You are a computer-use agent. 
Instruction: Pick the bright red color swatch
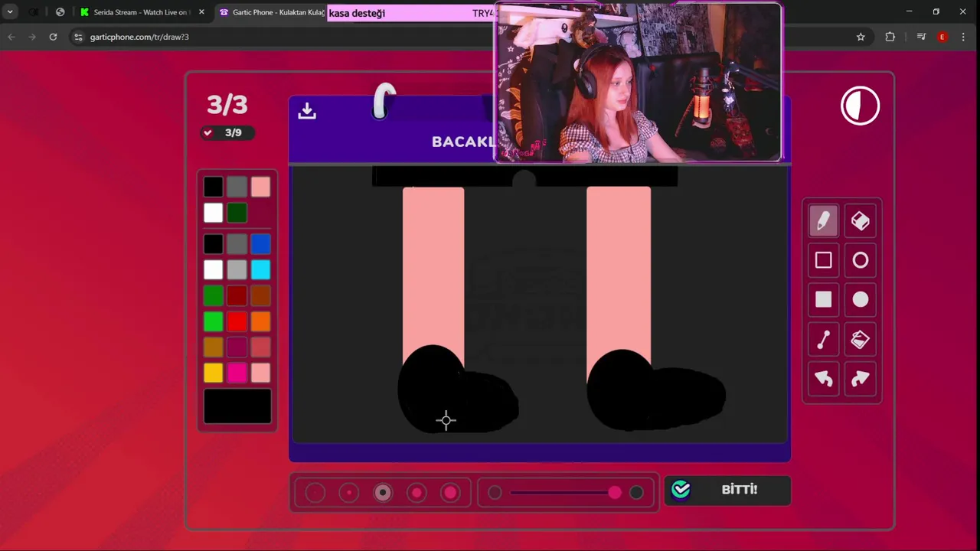coord(237,321)
